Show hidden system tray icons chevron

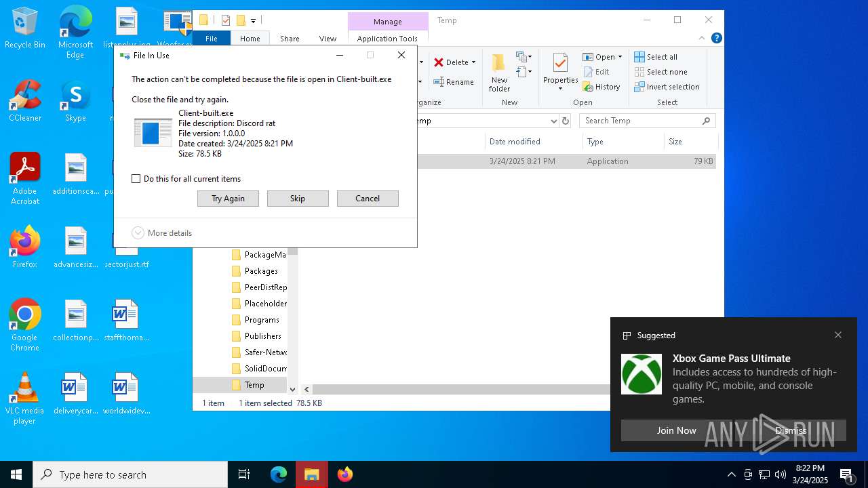pyautogui.click(x=731, y=474)
